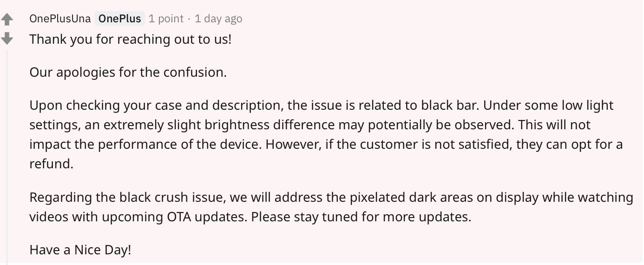Image resolution: width=644 pixels, height=265 pixels.
Task: Open the "1 day ago" timestamp permalink
Action: click(x=218, y=19)
